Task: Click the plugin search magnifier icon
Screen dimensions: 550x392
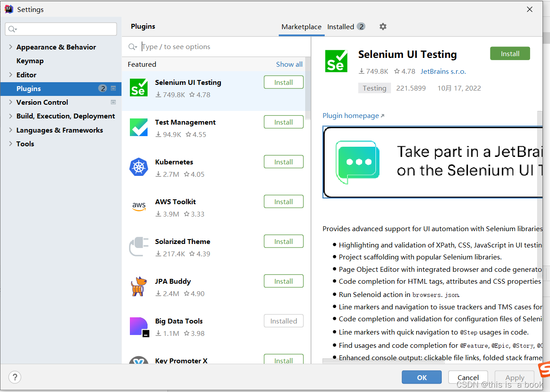Action: (133, 47)
